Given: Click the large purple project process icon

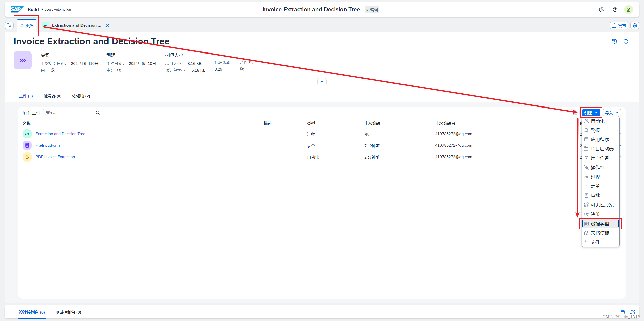Looking at the screenshot, I should [x=23, y=60].
